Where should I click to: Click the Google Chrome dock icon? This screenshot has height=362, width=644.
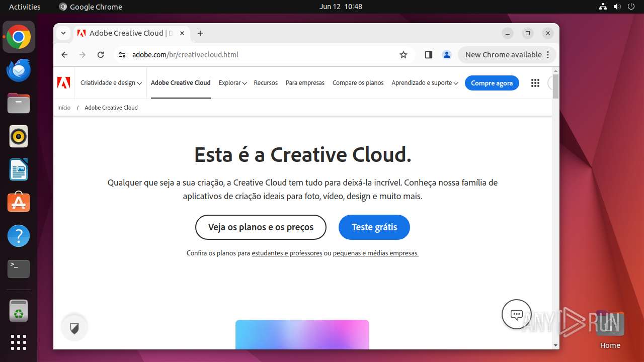click(19, 37)
